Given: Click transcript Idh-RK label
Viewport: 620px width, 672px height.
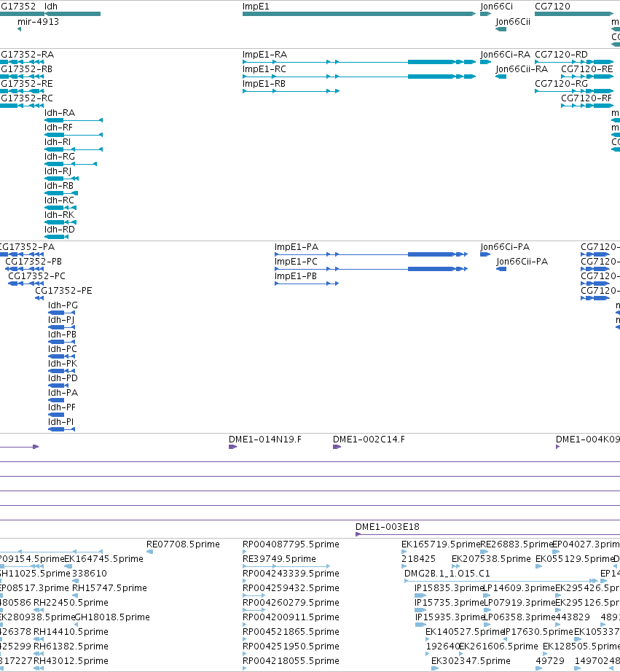Looking at the screenshot, I should click(59, 215).
